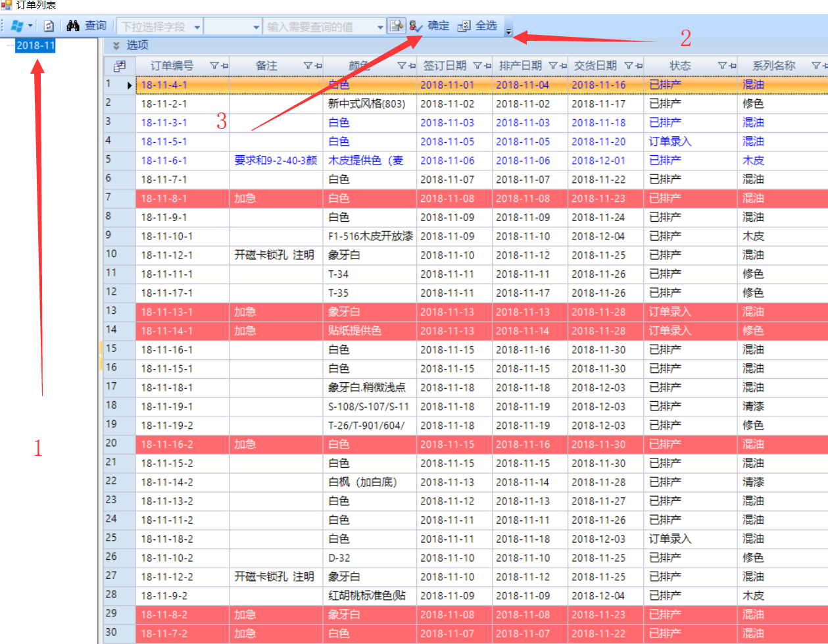Expand the 选项 options panel
This screenshot has width=828, height=644.
click(116, 45)
